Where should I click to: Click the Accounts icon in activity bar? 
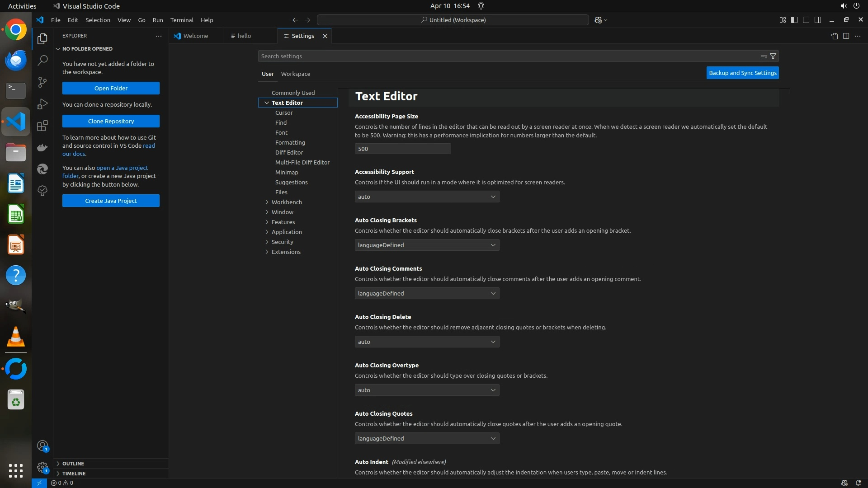pyautogui.click(x=42, y=446)
